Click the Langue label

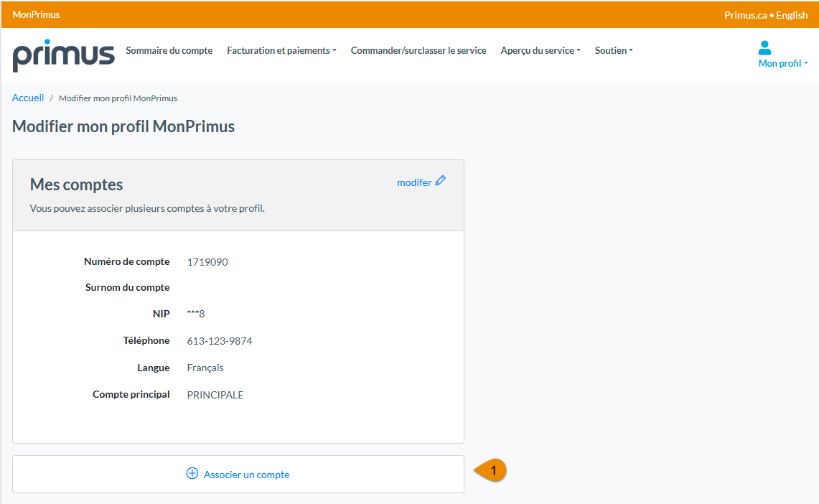pyautogui.click(x=154, y=368)
